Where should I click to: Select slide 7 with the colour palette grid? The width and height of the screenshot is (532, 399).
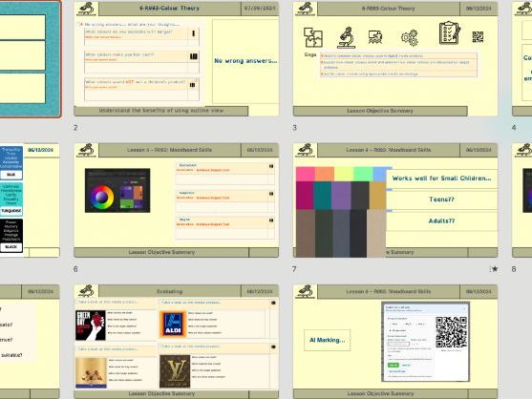point(395,200)
